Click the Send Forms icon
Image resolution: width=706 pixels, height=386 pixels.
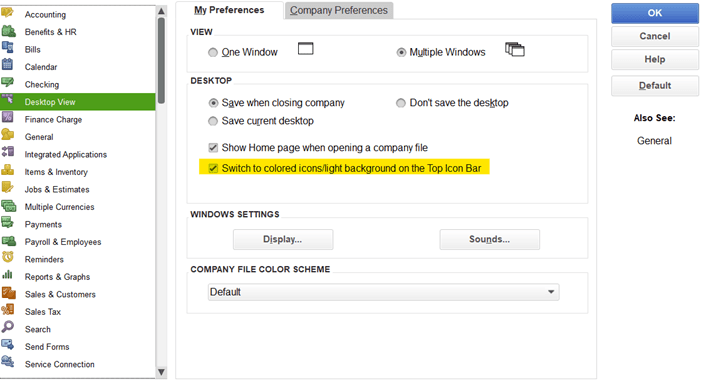pyautogui.click(x=8, y=345)
